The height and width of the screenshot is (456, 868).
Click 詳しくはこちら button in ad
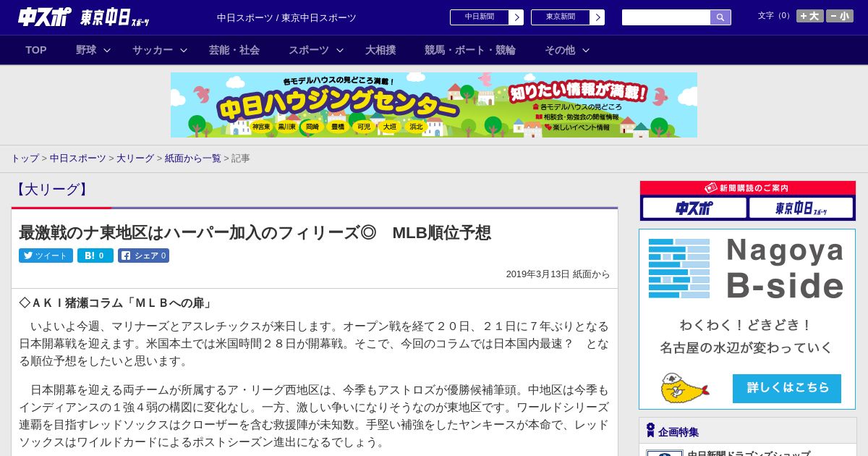[787, 389]
